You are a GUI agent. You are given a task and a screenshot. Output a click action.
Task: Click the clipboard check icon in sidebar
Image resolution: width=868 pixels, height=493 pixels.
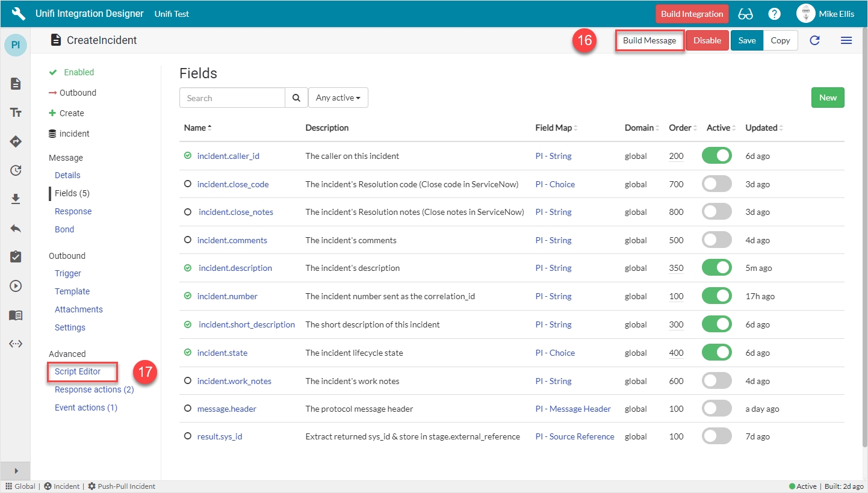click(16, 257)
